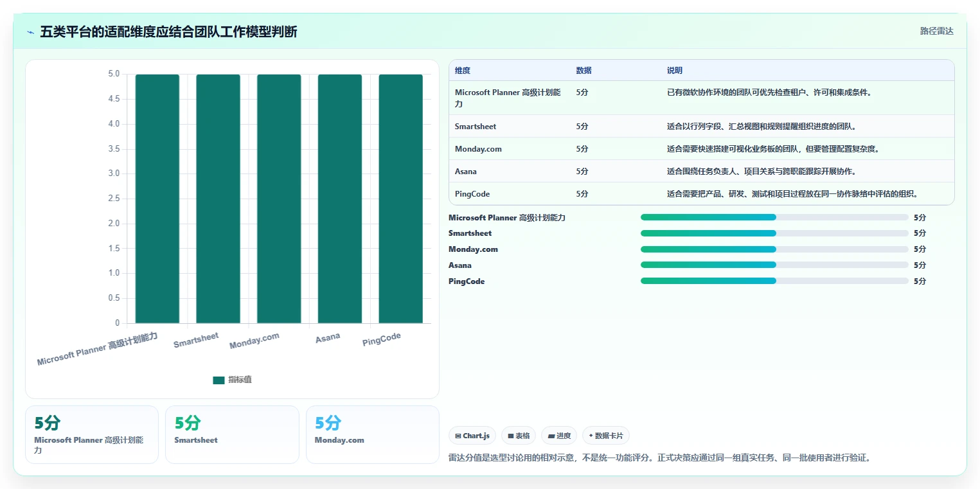Click the 指标值 legend color swatch
Viewport: 980px width, 489px height.
tap(218, 380)
